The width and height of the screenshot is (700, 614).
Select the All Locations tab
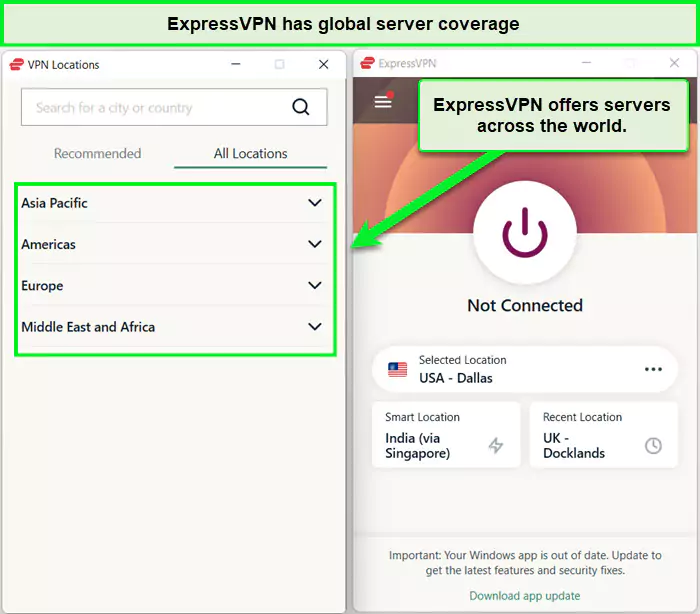click(250, 154)
